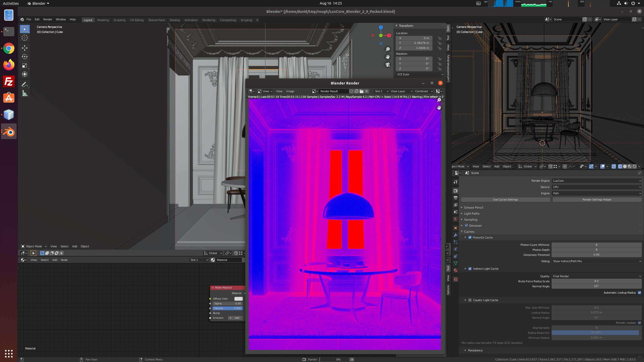The height and width of the screenshot is (362, 644).
Task: Select the Rotate tool
Action: coord(24,57)
